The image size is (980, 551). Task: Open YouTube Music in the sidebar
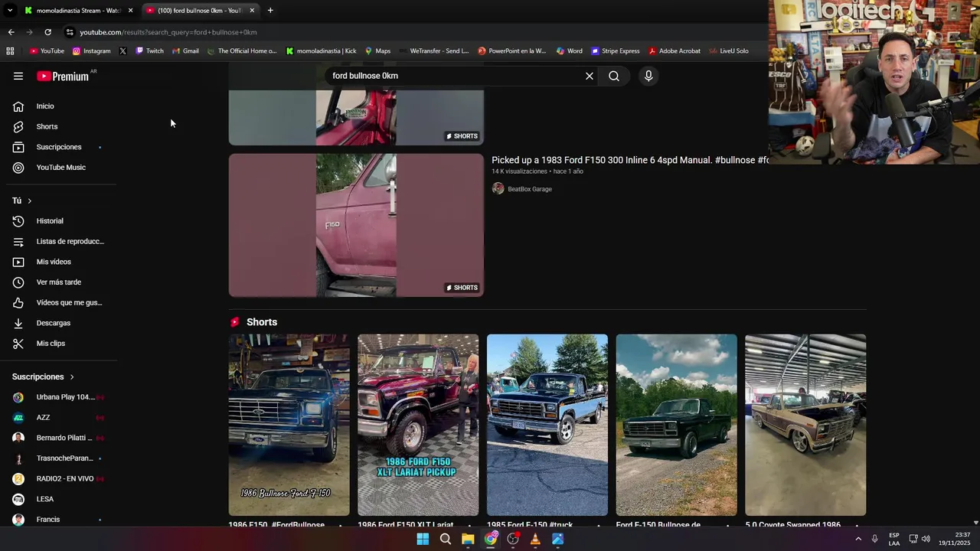[61, 168]
